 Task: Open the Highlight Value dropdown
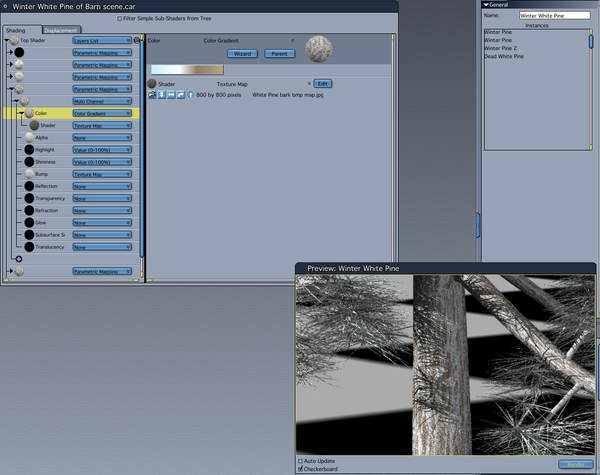click(102, 150)
